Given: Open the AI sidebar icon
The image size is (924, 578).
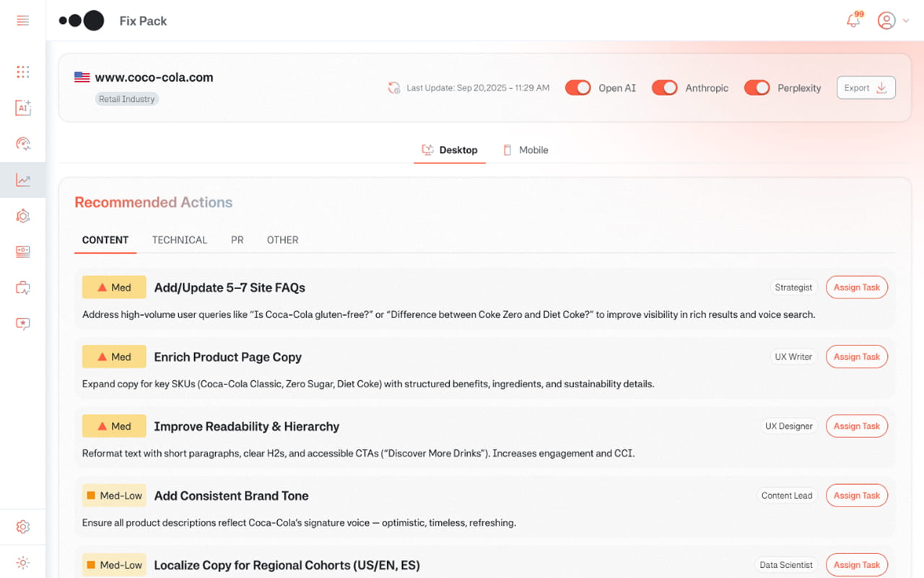Looking at the screenshot, I should 22,108.
